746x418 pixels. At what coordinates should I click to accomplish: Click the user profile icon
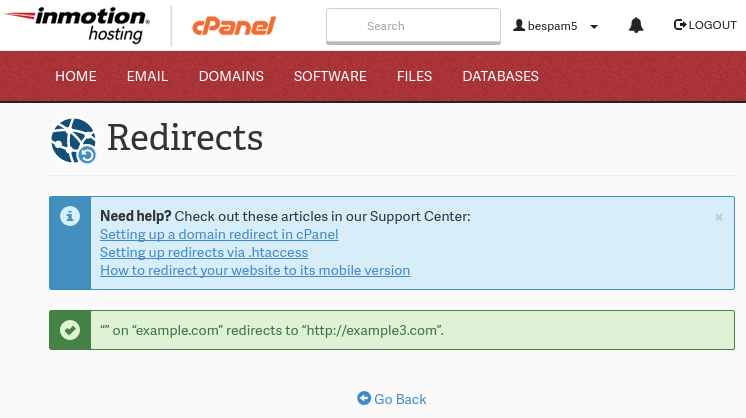[x=519, y=26]
